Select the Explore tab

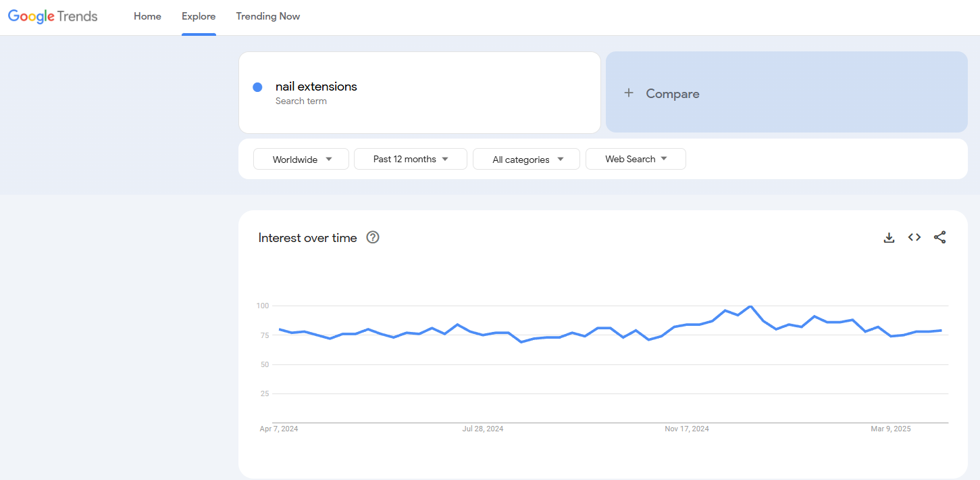click(199, 16)
